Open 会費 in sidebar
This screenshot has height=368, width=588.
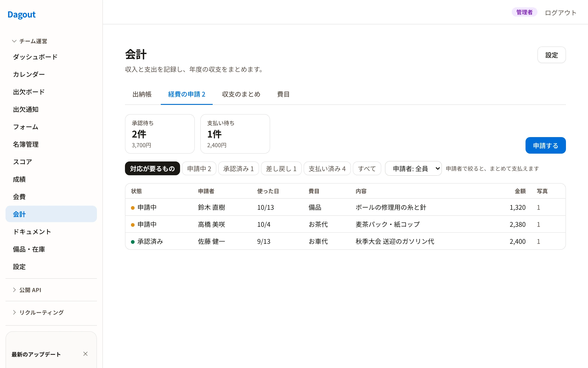click(x=51, y=197)
